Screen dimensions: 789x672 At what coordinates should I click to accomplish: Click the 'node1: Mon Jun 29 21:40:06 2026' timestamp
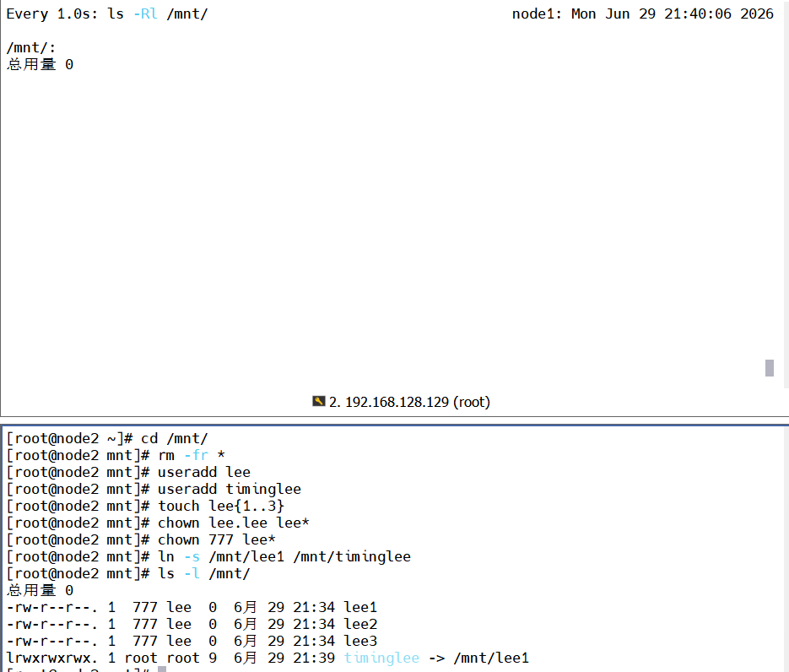pos(642,14)
